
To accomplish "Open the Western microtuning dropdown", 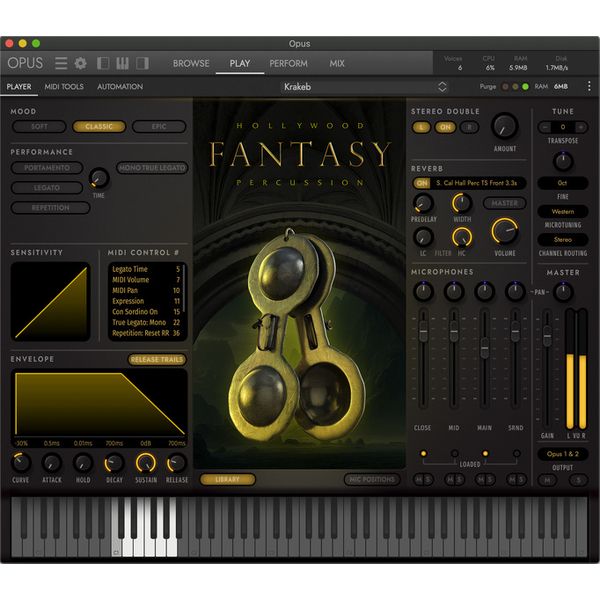I will 562,212.
